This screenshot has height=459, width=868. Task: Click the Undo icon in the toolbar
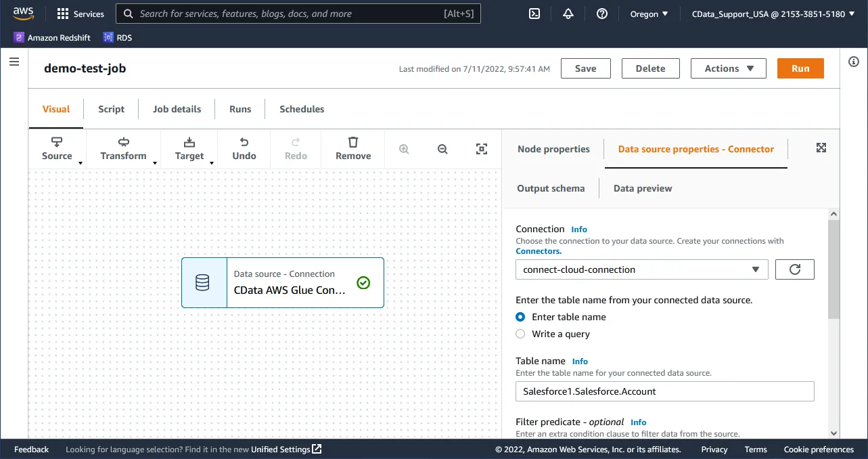click(244, 148)
